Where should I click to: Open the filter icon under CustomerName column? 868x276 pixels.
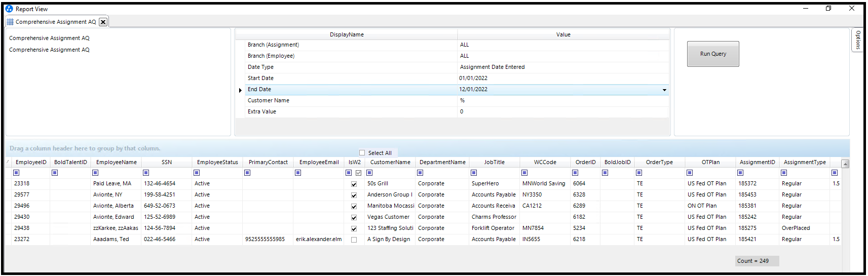click(x=369, y=173)
